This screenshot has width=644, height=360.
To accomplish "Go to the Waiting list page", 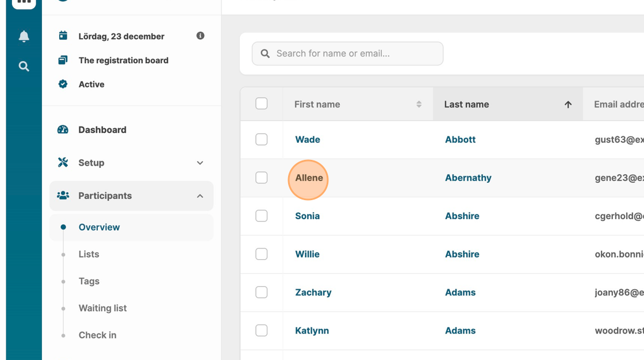I will (102, 308).
